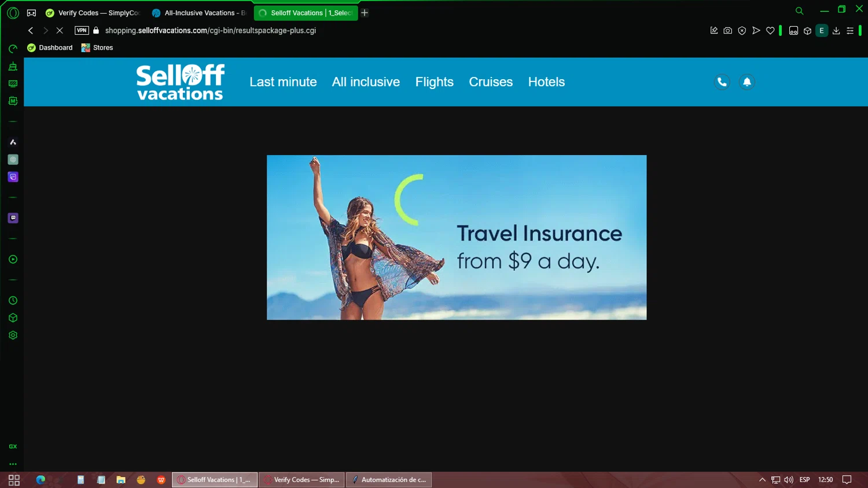Screen dimensions: 868x488
Task: Click the Travel Insurance banner image
Action: point(457,237)
